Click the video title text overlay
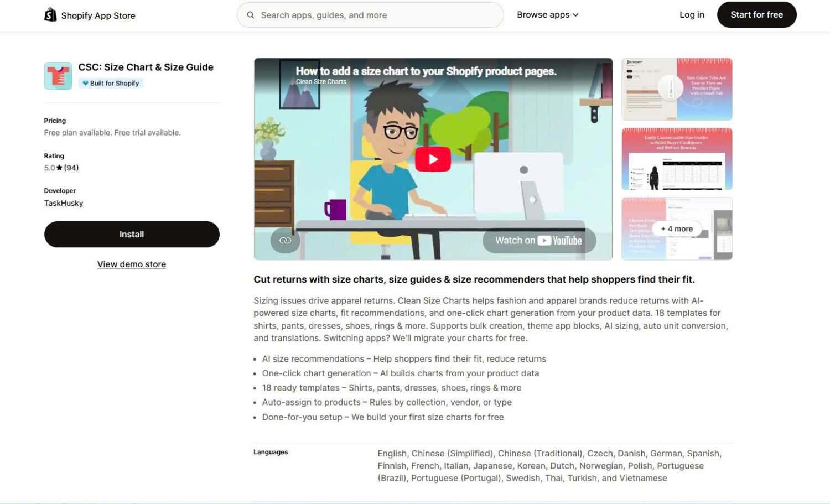Image resolution: width=830 pixels, height=504 pixels. (x=426, y=71)
